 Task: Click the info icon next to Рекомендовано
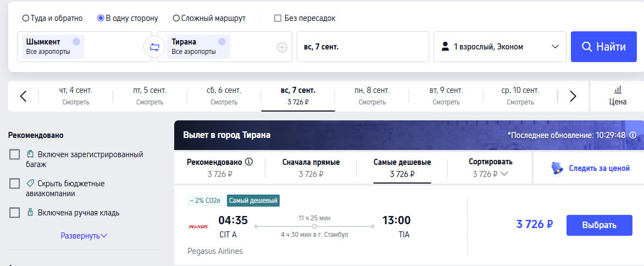point(248,162)
